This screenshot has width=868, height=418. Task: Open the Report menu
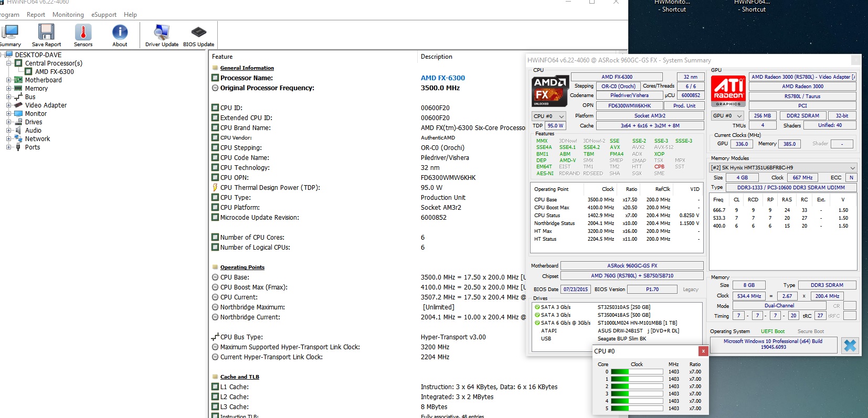(x=36, y=15)
